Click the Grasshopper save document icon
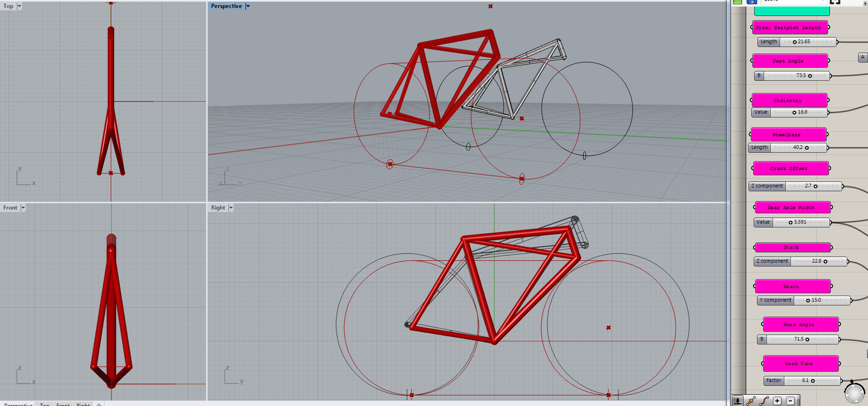This screenshot has width=868, height=406. coord(752,2)
